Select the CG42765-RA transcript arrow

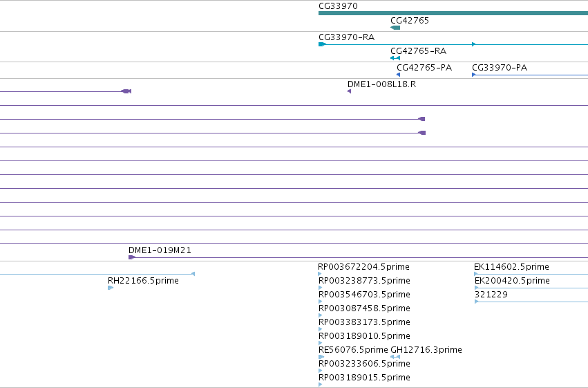(395, 58)
